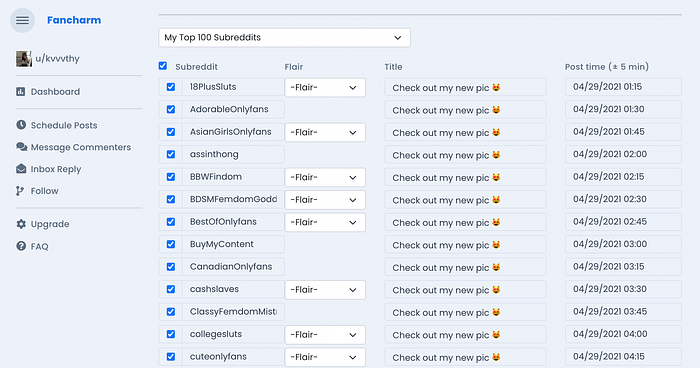Screen dimensions: 700x368
Task: Open the My Top 100 Subreddits dropdown
Action: click(284, 38)
